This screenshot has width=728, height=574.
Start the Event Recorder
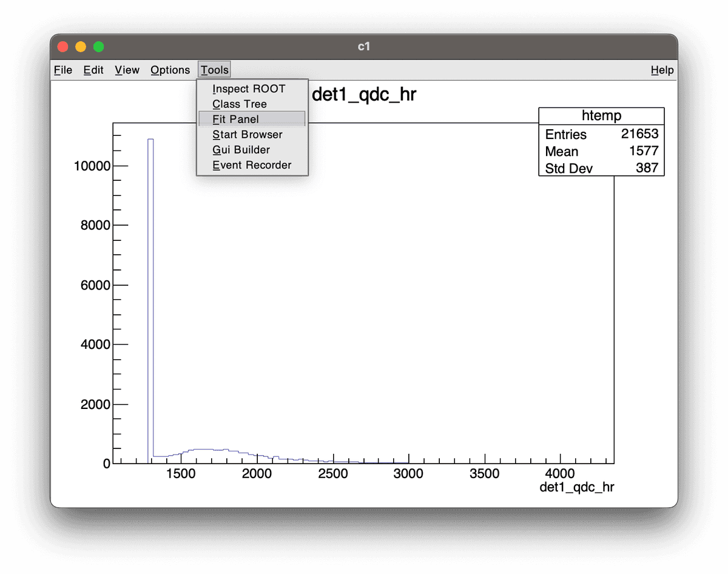pyautogui.click(x=252, y=165)
